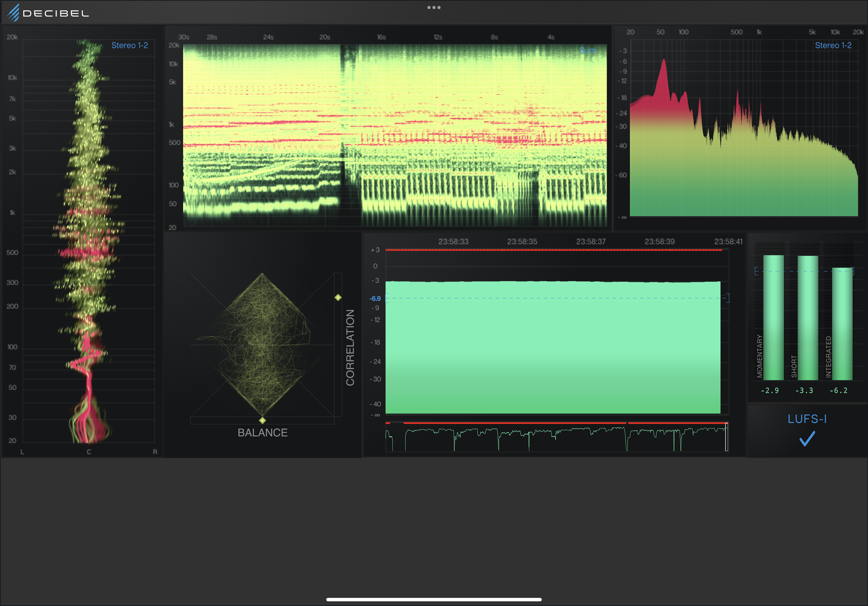Click the BALANCE label

coord(262,433)
